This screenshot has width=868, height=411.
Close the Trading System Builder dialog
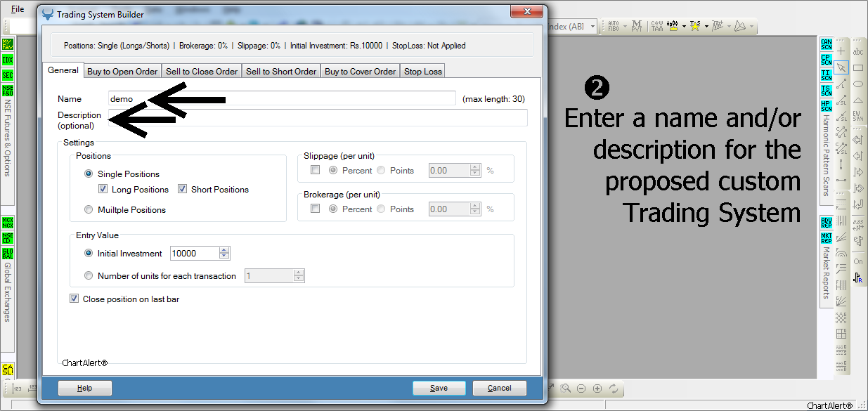526,12
